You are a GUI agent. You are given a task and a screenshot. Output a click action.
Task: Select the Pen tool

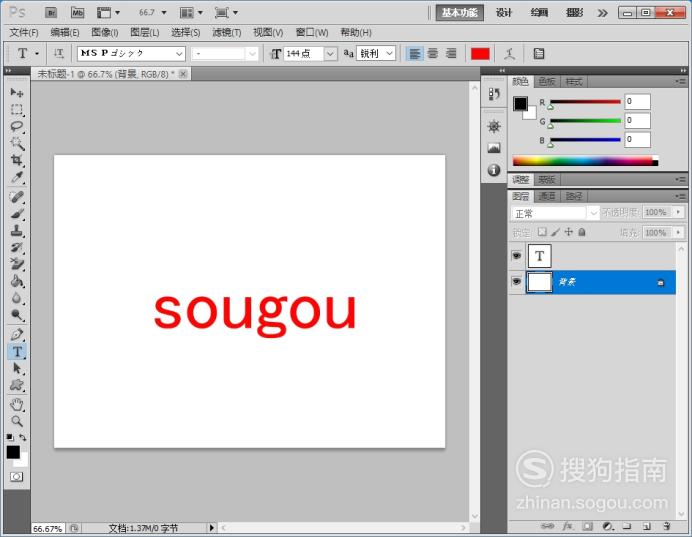[17, 334]
